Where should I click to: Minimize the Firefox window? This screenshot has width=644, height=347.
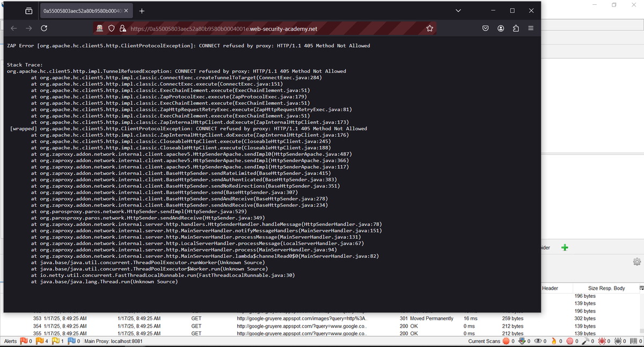tap(493, 11)
